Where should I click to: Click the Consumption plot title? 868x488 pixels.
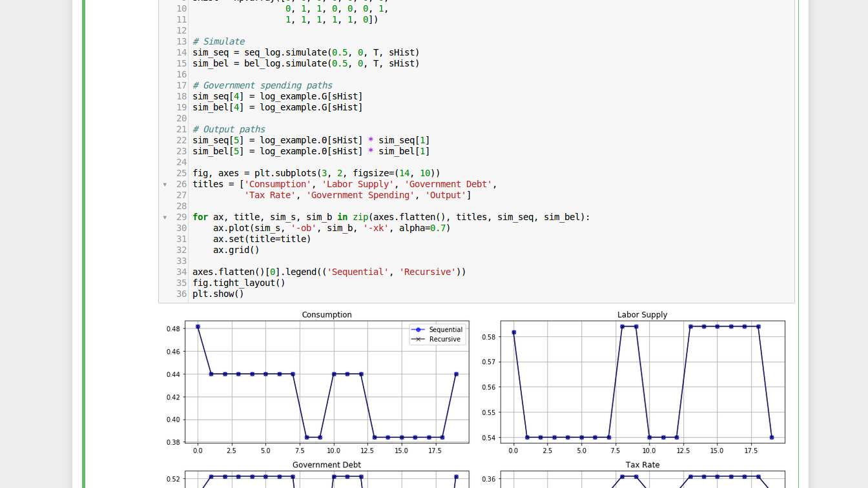click(x=327, y=314)
